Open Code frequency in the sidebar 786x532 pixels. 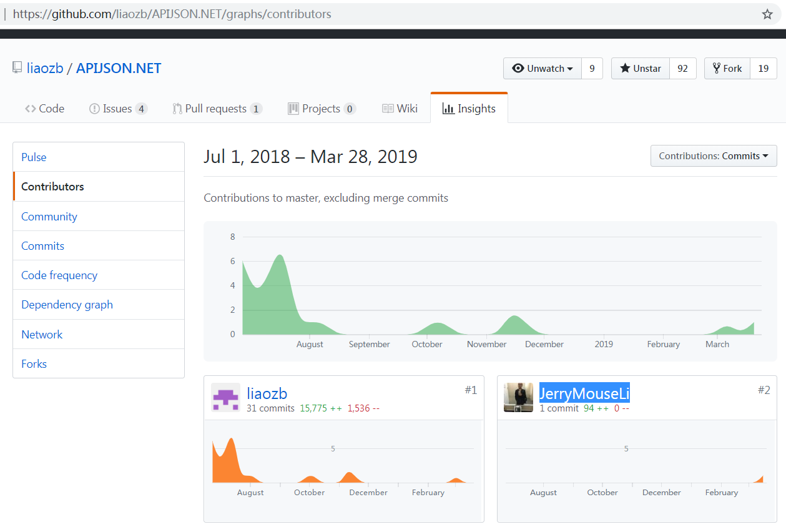pyautogui.click(x=99, y=275)
